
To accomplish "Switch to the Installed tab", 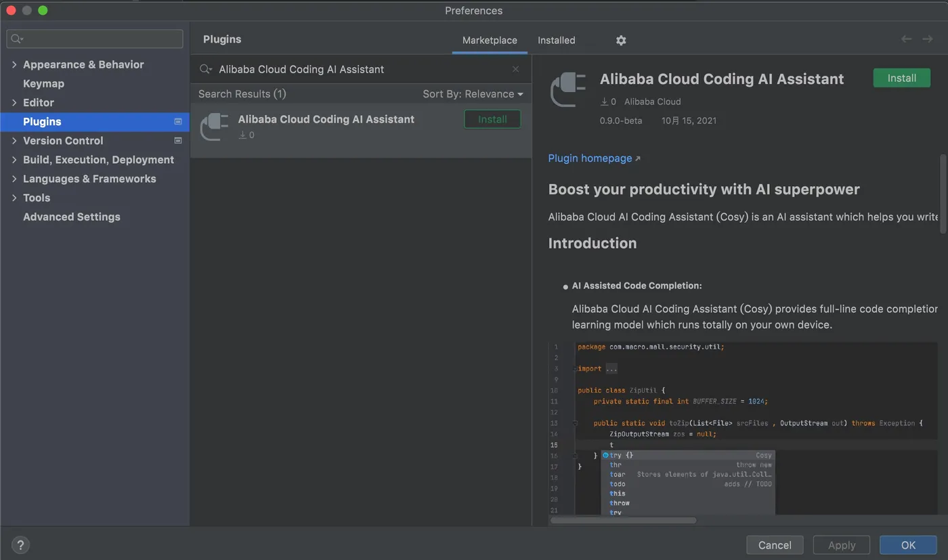I will 557,41.
